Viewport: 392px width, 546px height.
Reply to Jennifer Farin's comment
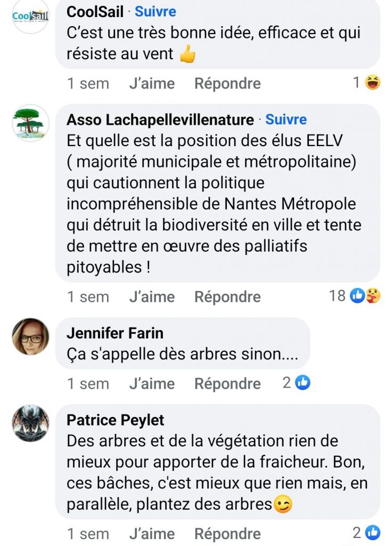coord(227,383)
